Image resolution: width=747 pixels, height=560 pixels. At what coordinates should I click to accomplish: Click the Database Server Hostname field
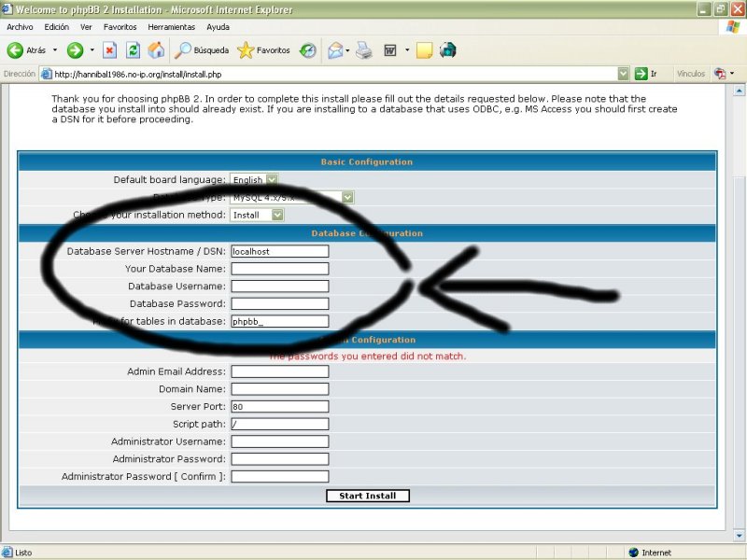tap(280, 251)
